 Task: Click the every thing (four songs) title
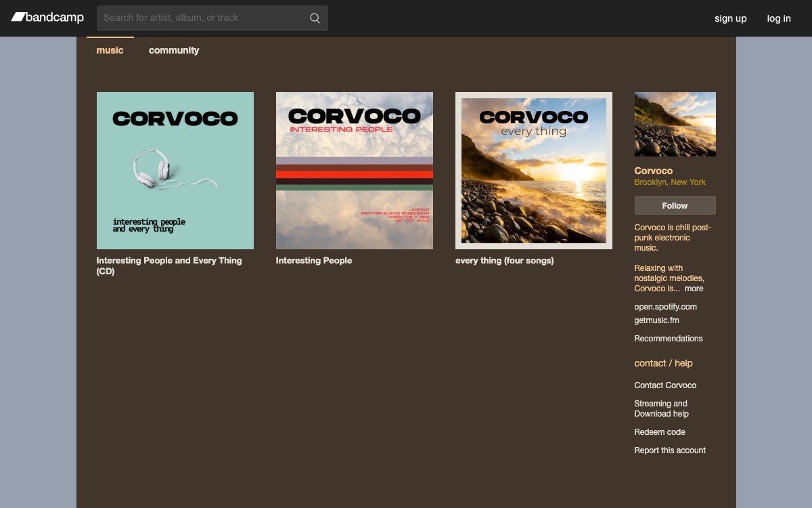coord(505,260)
